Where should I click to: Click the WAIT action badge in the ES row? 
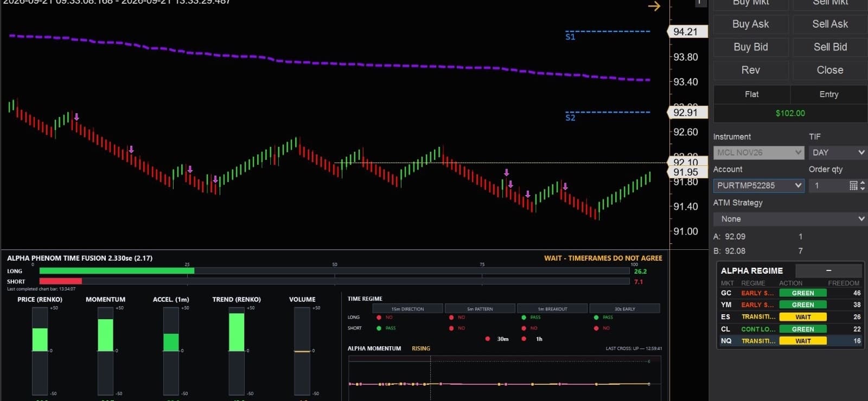pyautogui.click(x=803, y=317)
